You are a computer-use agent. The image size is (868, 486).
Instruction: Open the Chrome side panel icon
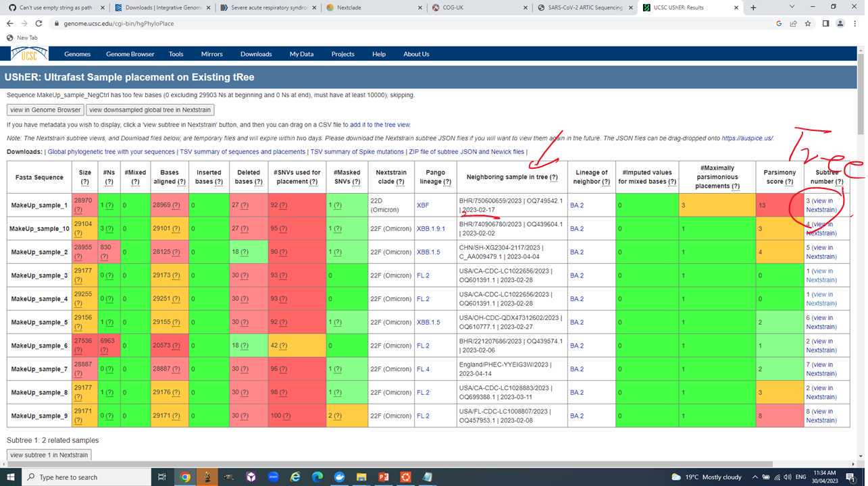(x=825, y=23)
